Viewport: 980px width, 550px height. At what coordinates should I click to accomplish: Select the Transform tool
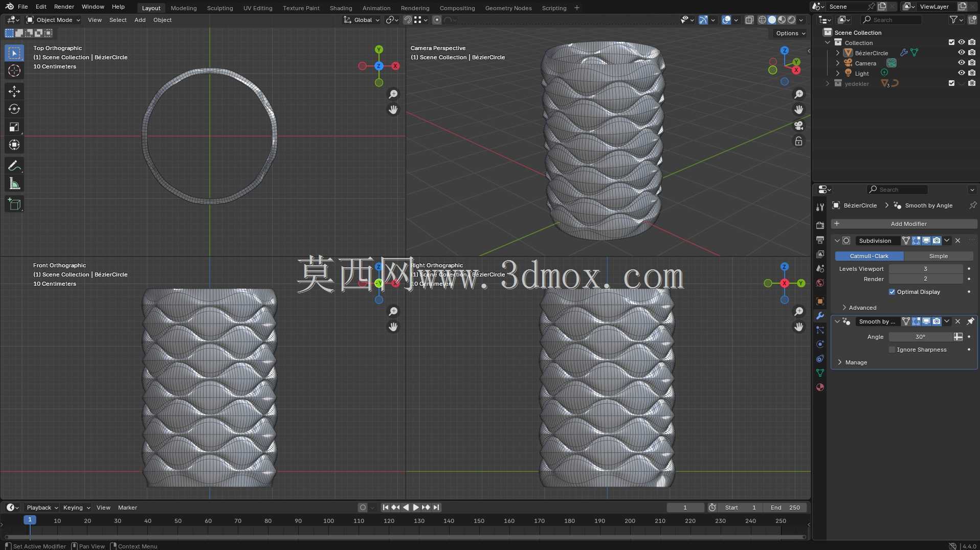14,145
